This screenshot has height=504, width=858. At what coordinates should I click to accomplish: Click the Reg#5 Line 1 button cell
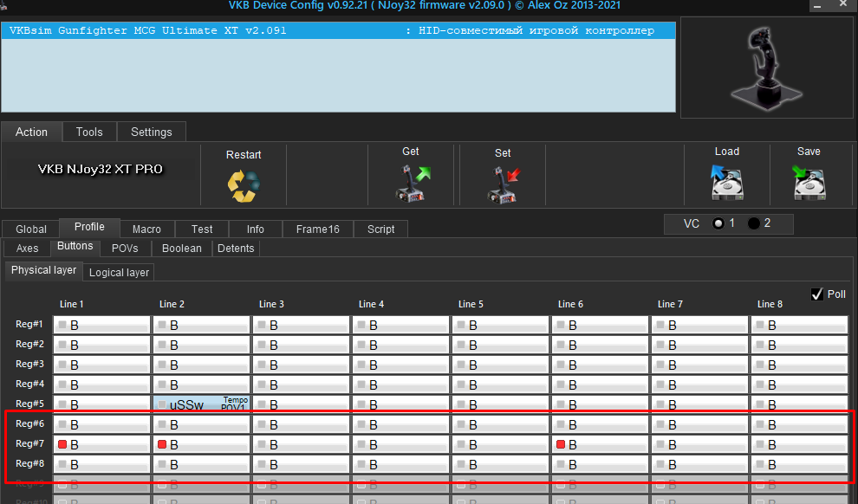(101, 404)
